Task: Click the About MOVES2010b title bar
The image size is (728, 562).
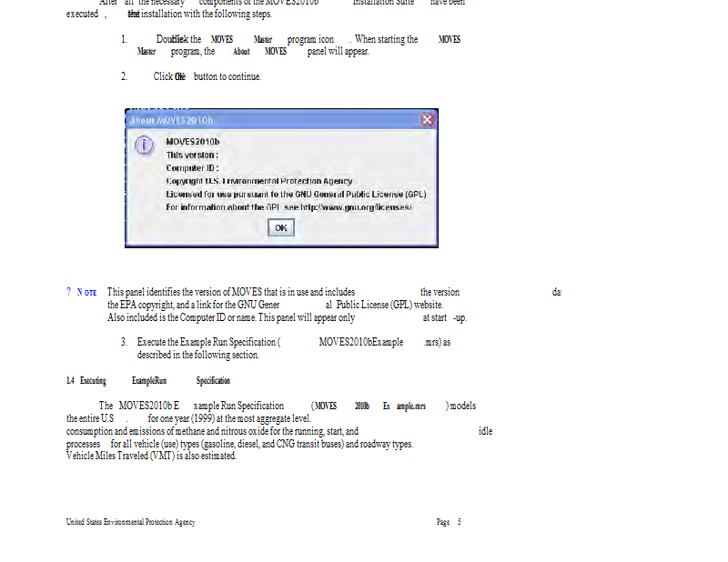Action: (x=273, y=120)
